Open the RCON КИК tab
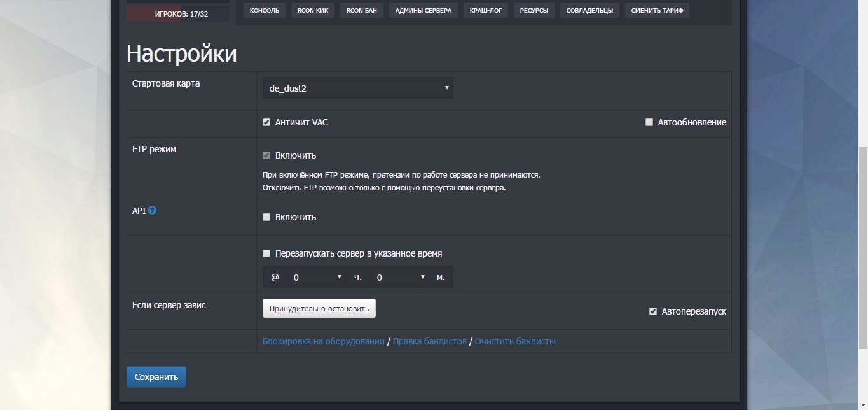This screenshot has width=868, height=410. pos(313,10)
